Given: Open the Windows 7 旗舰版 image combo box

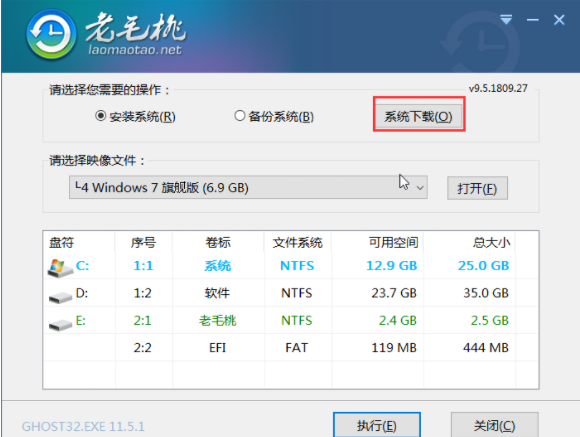Looking at the screenshot, I should coord(248,188).
